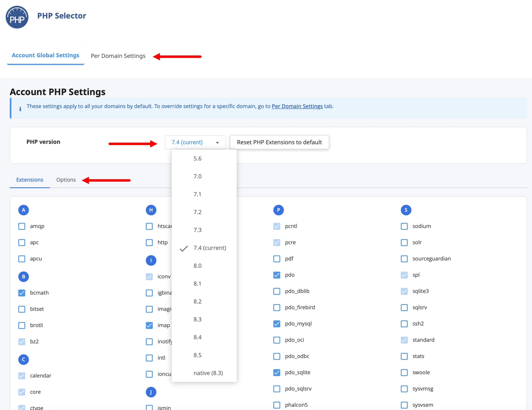The image size is (532, 410).
Task: Select the 7.4 (current) option
Action: pyautogui.click(x=204, y=248)
